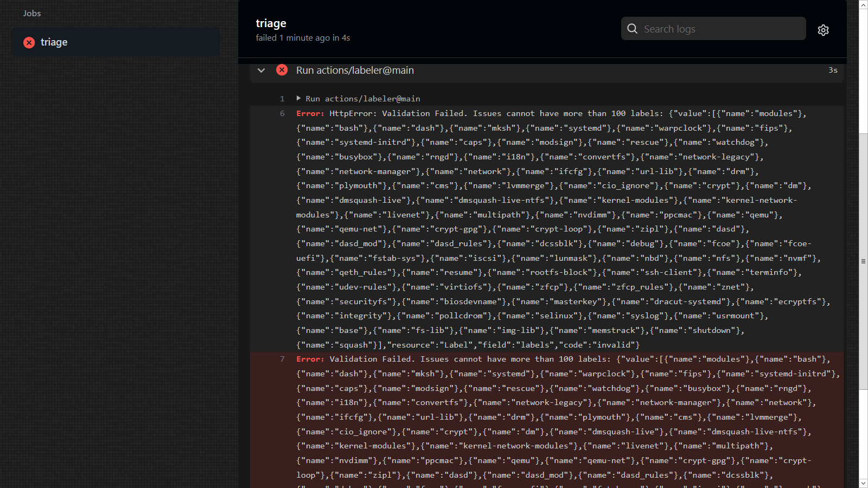Click the scrollbar thumb grip marks

pyautogui.click(x=863, y=261)
